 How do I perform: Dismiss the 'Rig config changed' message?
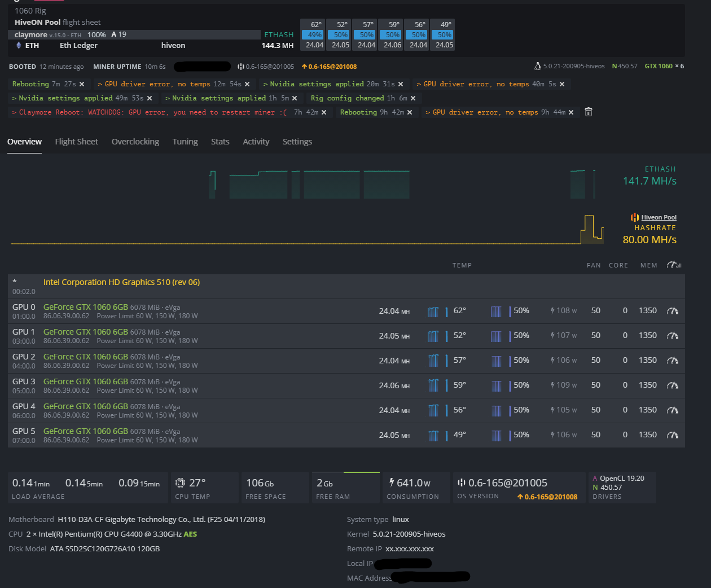(x=413, y=98)
